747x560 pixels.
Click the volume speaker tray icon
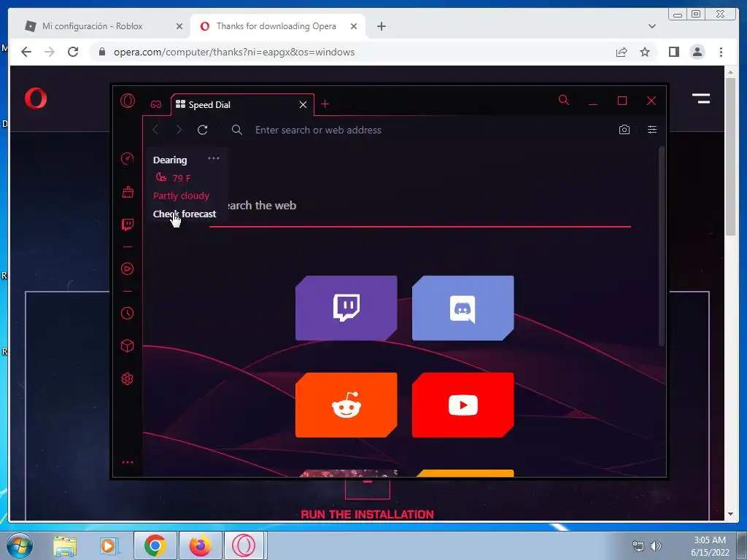pos(656,546)
